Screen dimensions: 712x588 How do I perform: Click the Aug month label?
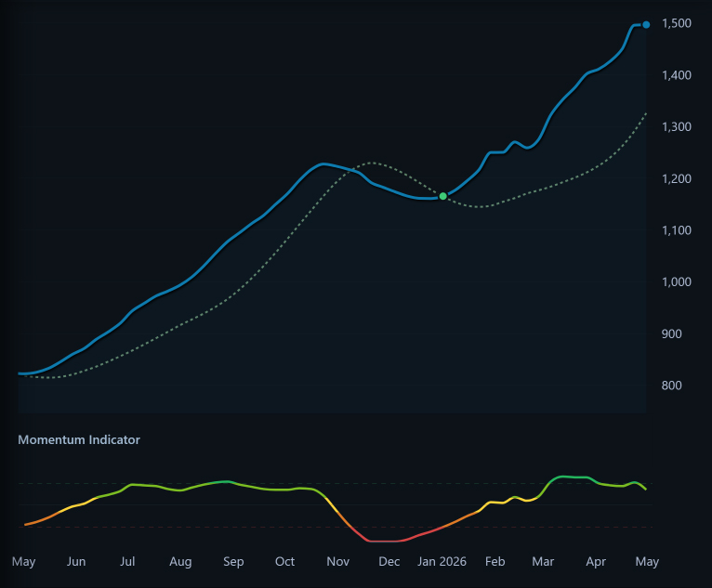click(x=180, y=561)
